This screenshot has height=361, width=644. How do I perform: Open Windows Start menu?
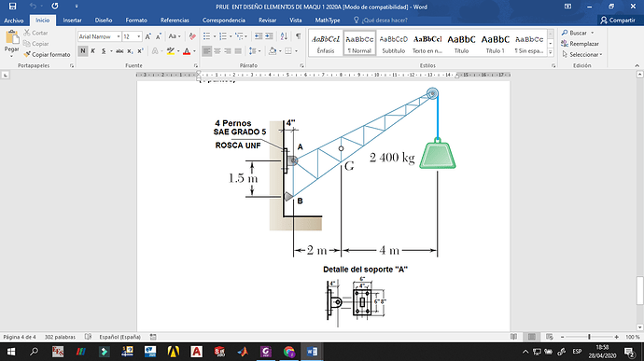(11, 352)
